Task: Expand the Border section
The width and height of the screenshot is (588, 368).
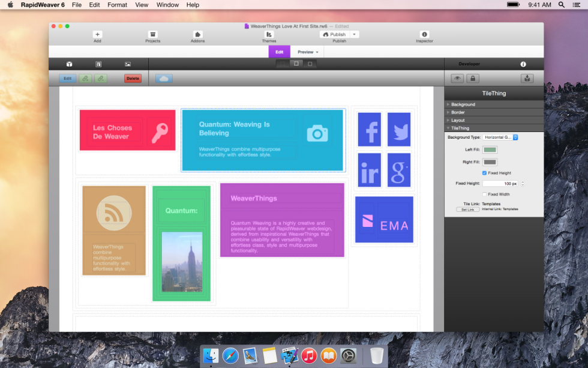Action: coord(494,112)
